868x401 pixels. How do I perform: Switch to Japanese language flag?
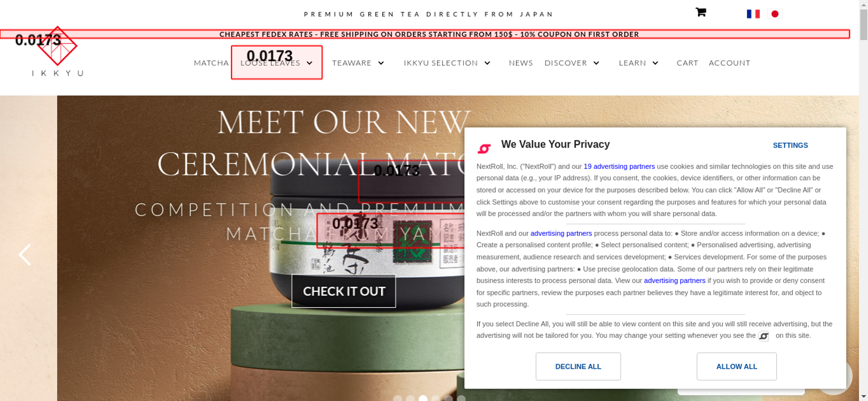coord(775,14)
